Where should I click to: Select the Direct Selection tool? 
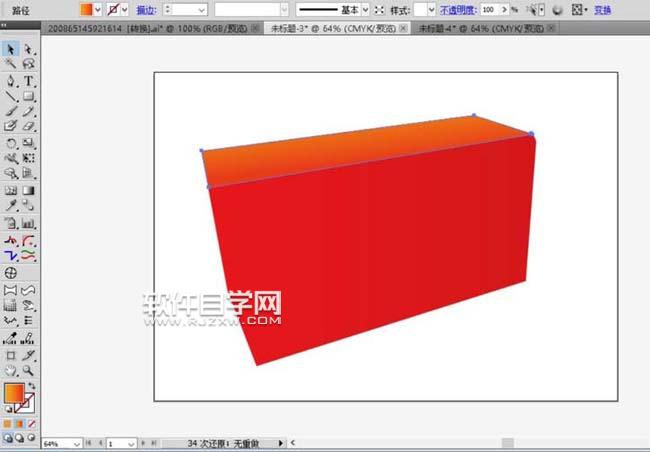tap(28, 49)
